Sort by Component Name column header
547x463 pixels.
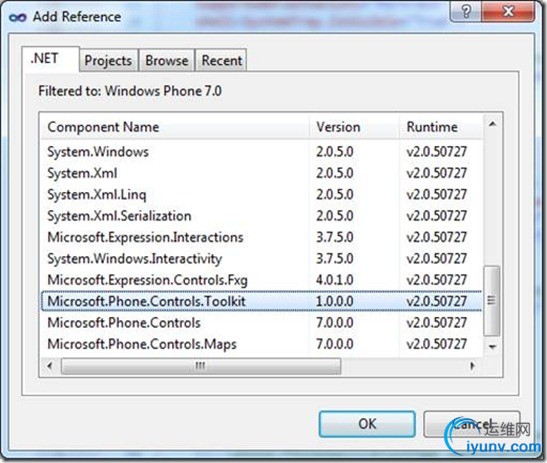(x=175, y=127)
